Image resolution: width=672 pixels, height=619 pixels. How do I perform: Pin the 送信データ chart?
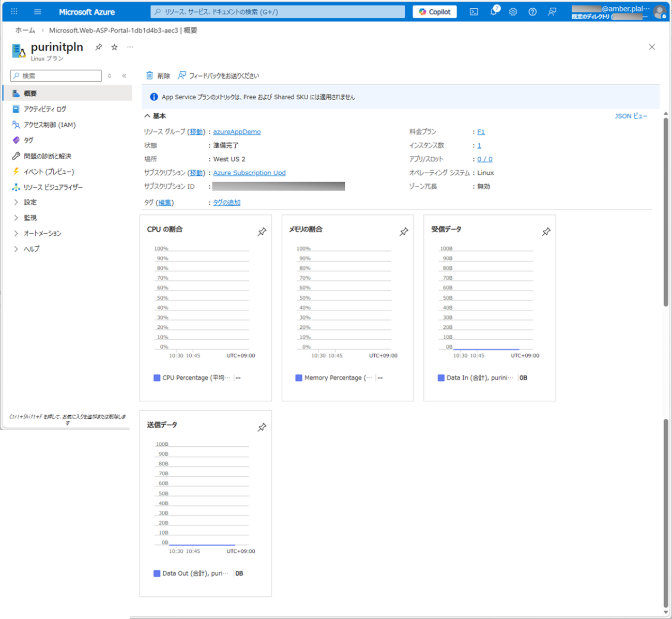pyautogui.click(x=262, y=427)
